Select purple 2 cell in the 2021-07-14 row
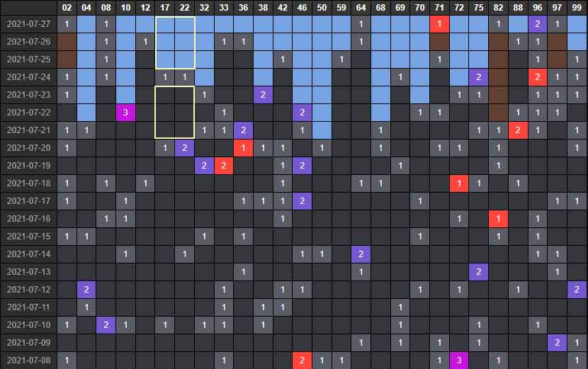This screenshot has height=369, width=588. pyautogui.click(x=361, y=254)
